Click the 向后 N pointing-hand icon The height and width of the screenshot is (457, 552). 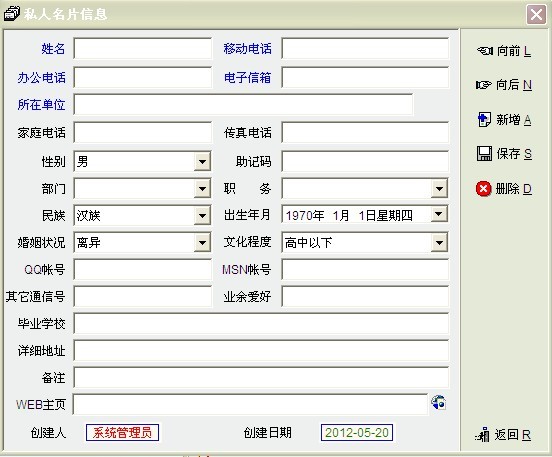click(484, 85)
